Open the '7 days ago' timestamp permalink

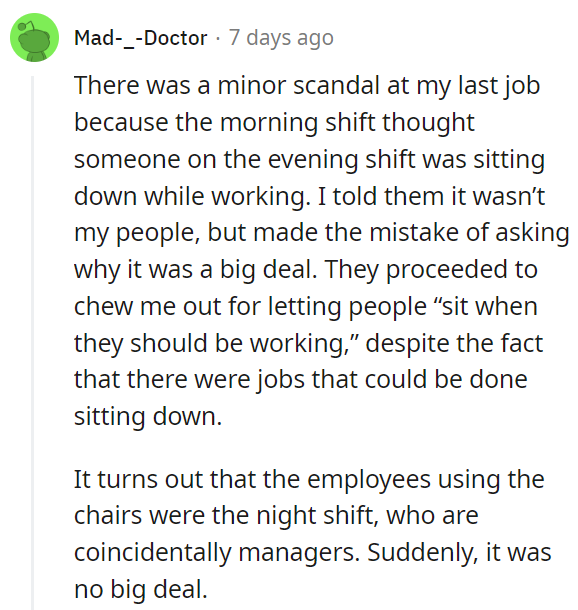click(281, 38)
